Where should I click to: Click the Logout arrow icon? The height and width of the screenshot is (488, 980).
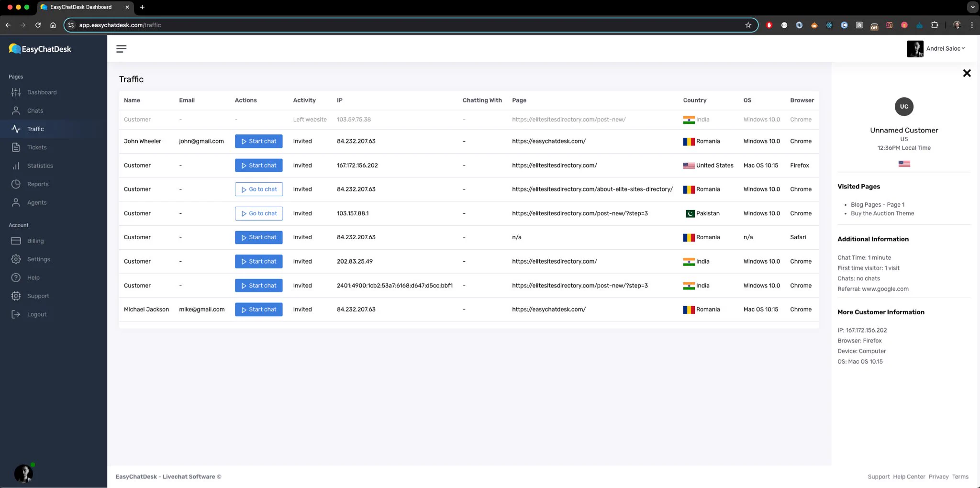pyautogui.click(x=16, y=314)
